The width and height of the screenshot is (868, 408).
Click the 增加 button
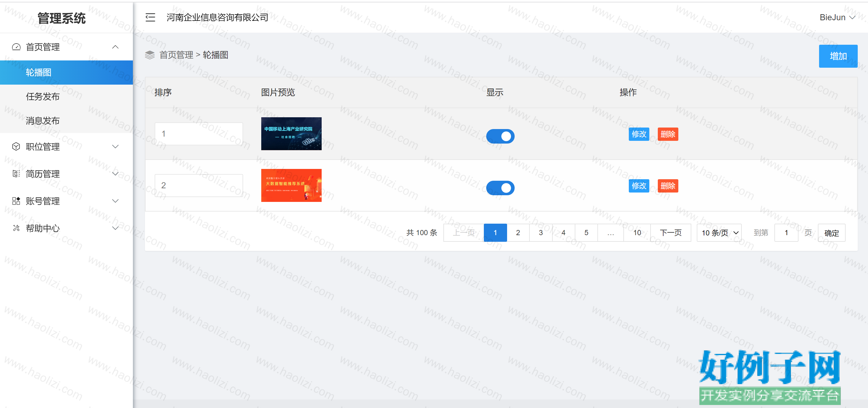coord(838,56)
